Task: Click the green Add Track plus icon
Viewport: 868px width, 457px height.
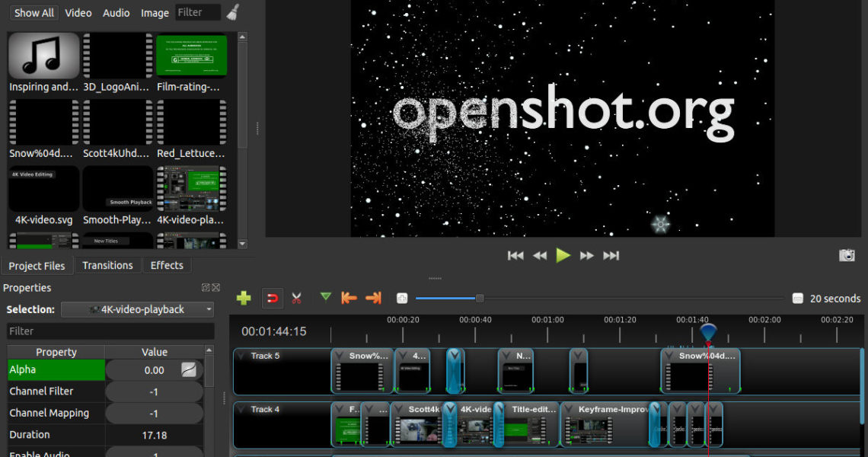Action: [x=244, y=298]
